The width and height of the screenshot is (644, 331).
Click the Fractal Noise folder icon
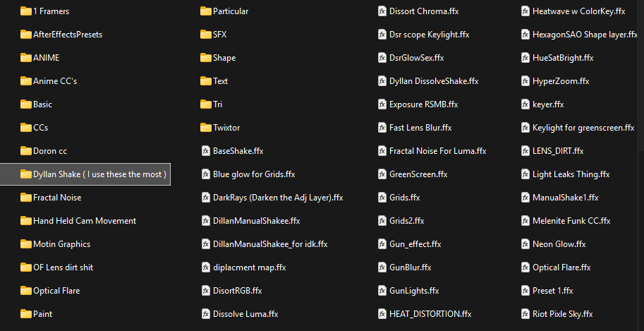click(x=26, y=198)
